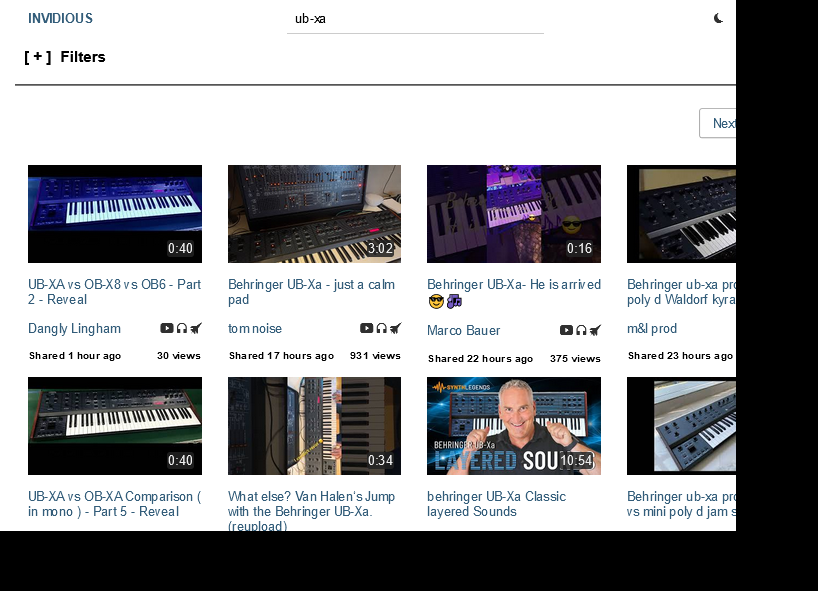Open title 'behringer UB-Xa Classic layered Sounds'

496,504
